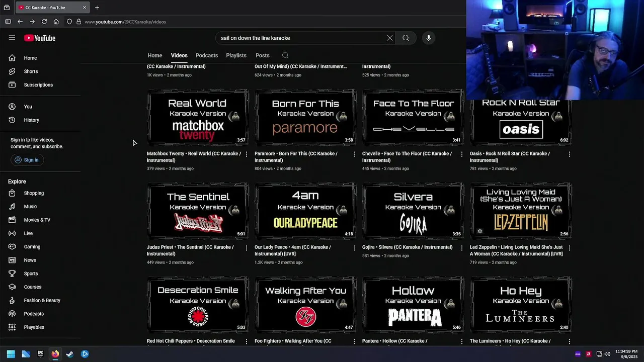Switch to the channel Podcasts tab

(207, 55)
